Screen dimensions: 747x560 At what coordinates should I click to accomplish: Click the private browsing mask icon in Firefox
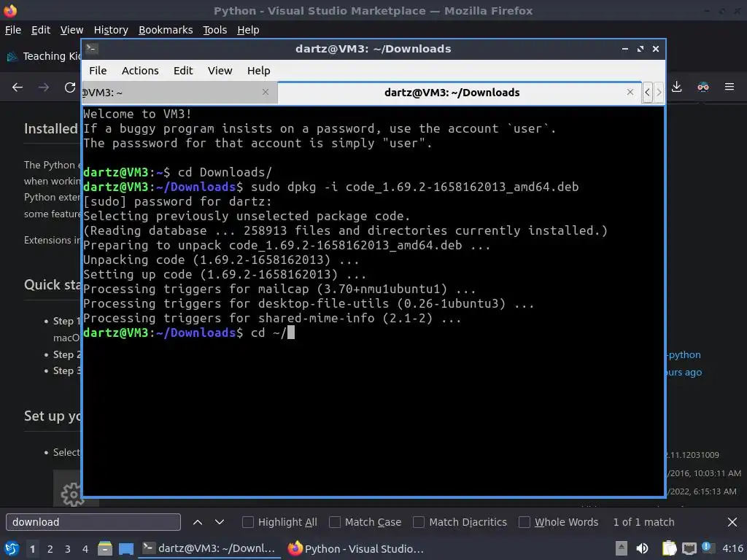tap(703, 87)
